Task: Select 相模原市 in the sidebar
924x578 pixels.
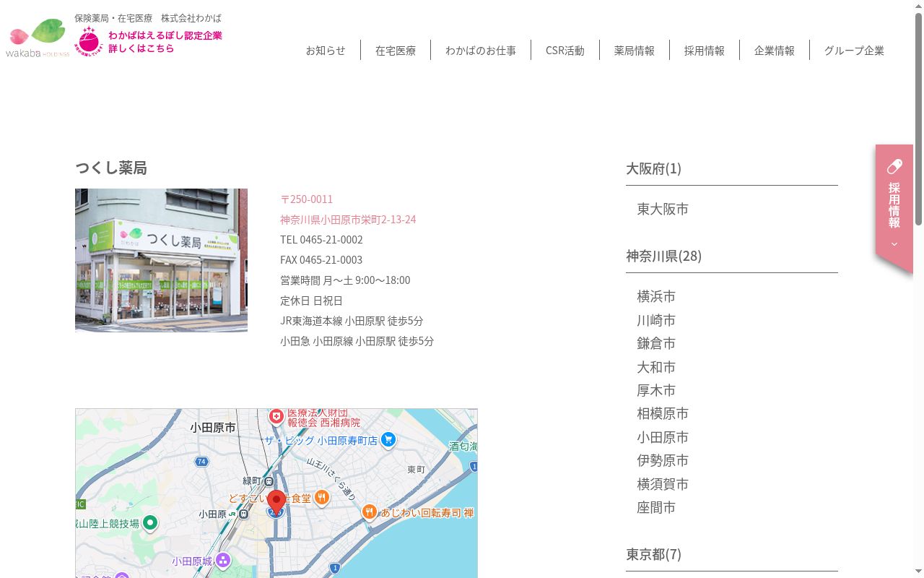Action: click(663, 413)
